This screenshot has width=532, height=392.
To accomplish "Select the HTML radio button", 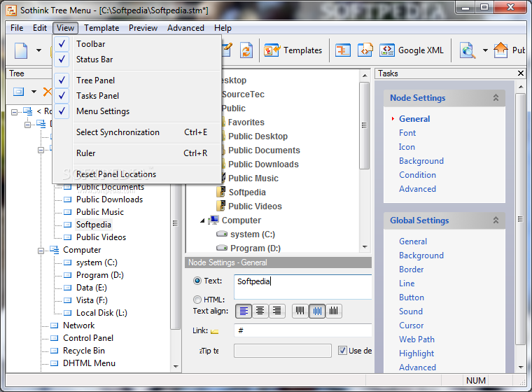I will tap(197, 300).
